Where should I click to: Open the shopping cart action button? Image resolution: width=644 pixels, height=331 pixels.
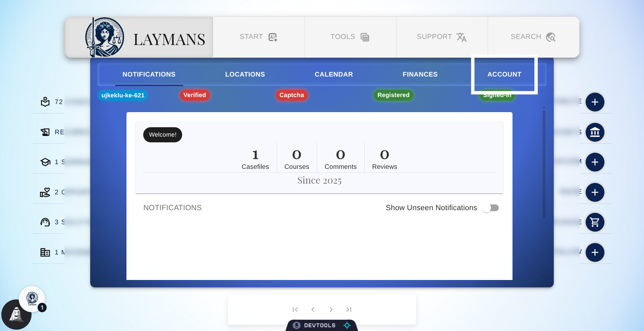tap(595, 222)
